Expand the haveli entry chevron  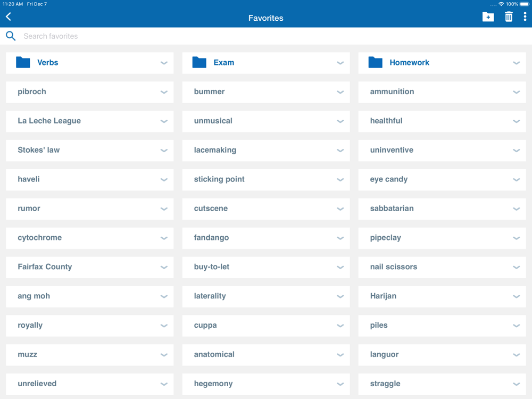(164, 179)
